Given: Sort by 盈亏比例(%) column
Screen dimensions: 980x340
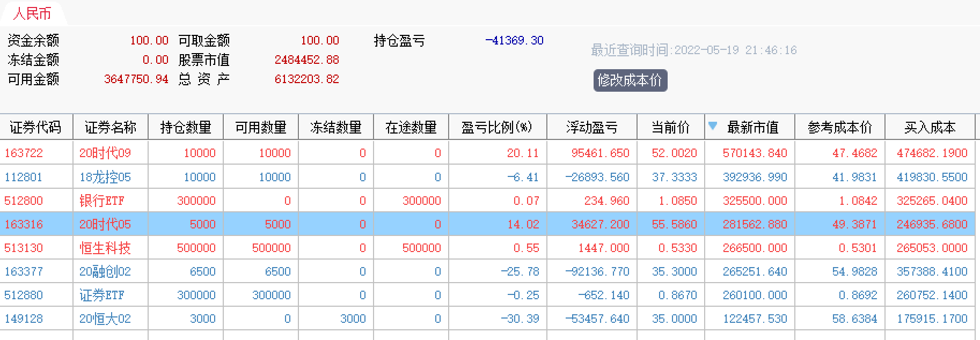Looking at the screenshot, I should tap(498, 127).
